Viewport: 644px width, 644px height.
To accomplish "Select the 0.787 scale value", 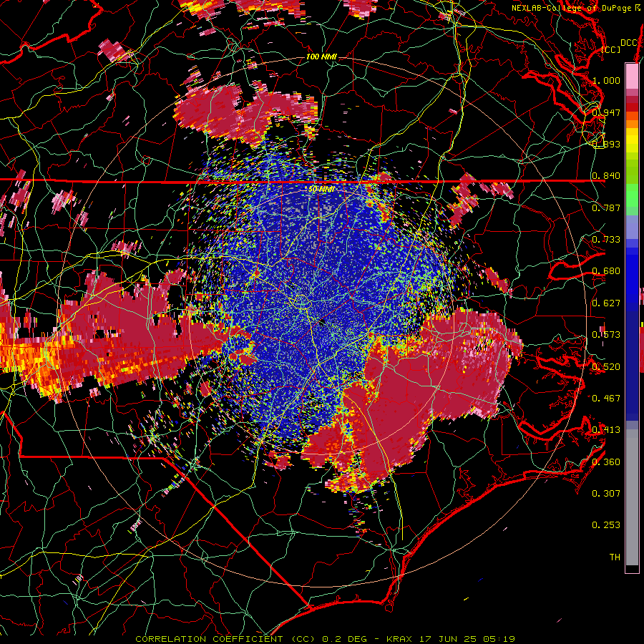I will point(606,208).
